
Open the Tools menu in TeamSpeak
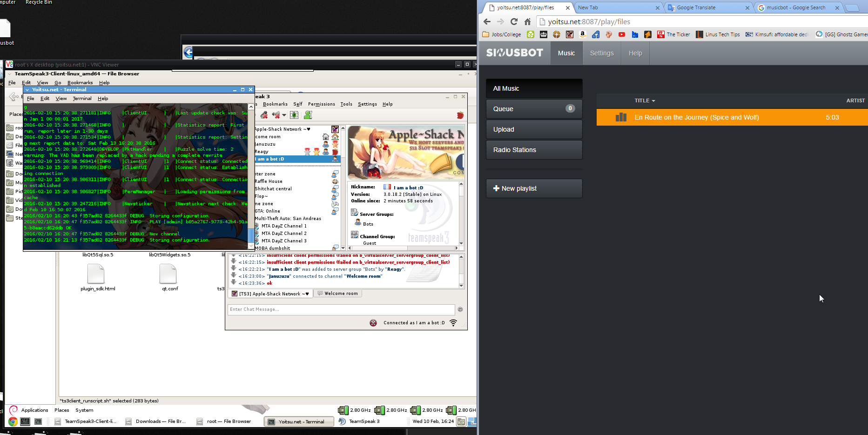coord(346,104)
